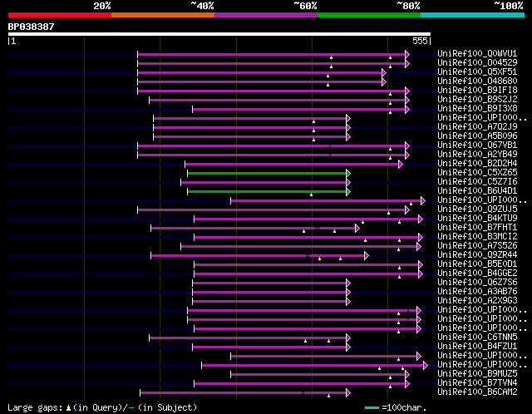Screen dimensions: 532x414
Task: Select the UniRef100_Q6Z7S6 label
Action: point(477,283)
